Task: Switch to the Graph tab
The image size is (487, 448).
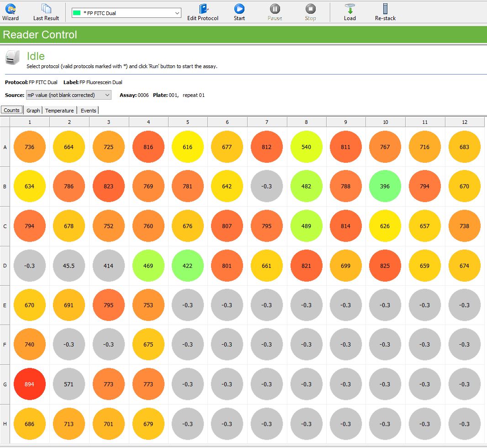Action: point(33,111)
